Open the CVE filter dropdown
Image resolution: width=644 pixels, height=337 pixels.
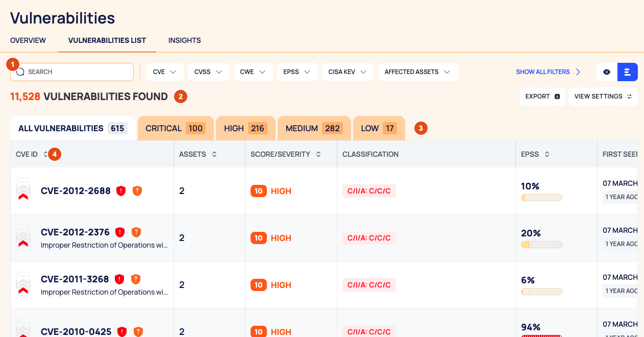click(165, 72)
